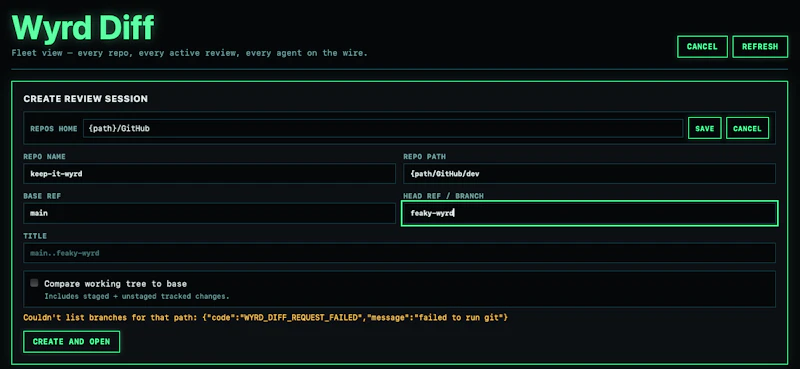Cancel the Repos Home edit
800x369 pixels.
747,128
